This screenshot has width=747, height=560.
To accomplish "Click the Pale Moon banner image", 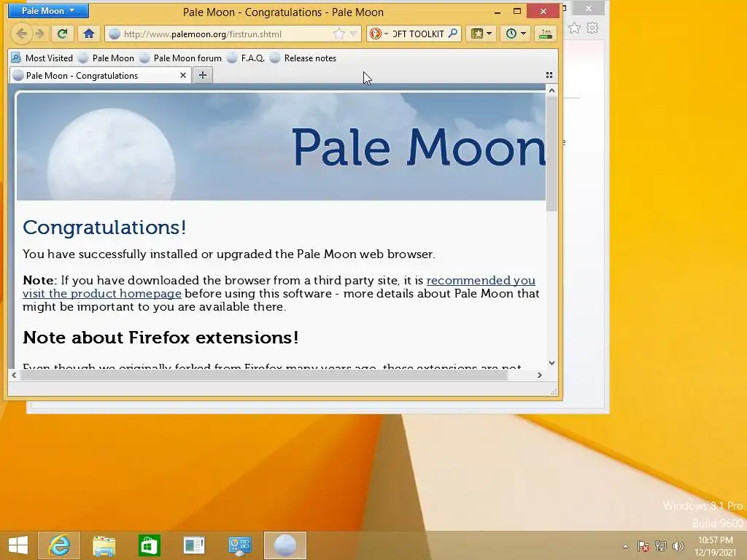I will coord(281,146).
